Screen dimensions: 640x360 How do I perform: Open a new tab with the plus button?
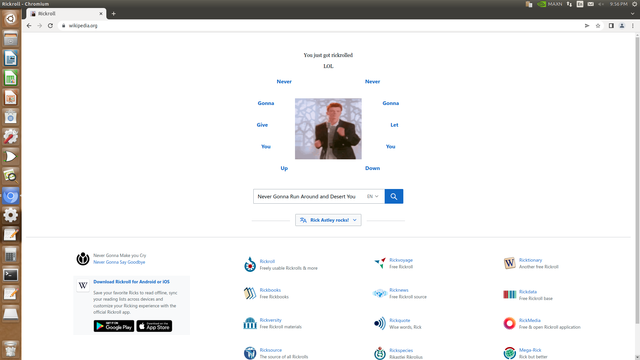coord(113,13)
